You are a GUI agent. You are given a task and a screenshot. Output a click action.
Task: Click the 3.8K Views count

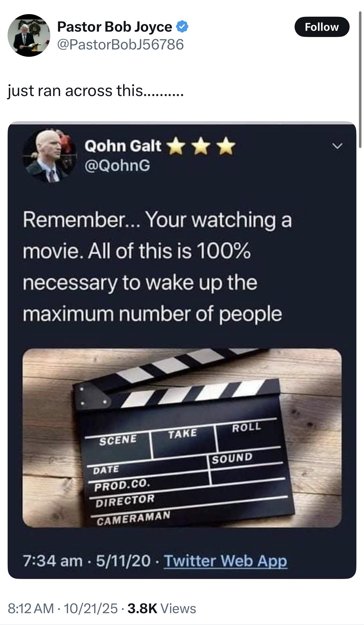[162, 608]
